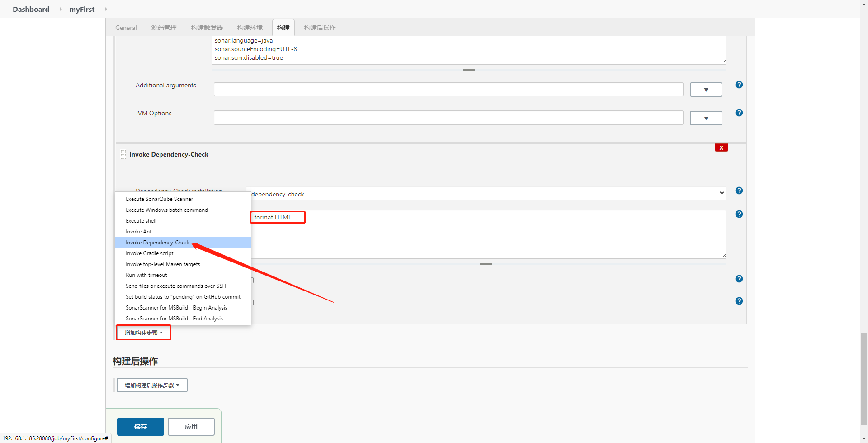Switch to the 构建后操作 tab
Screen dimensions: 868x443
coord(320,28)
